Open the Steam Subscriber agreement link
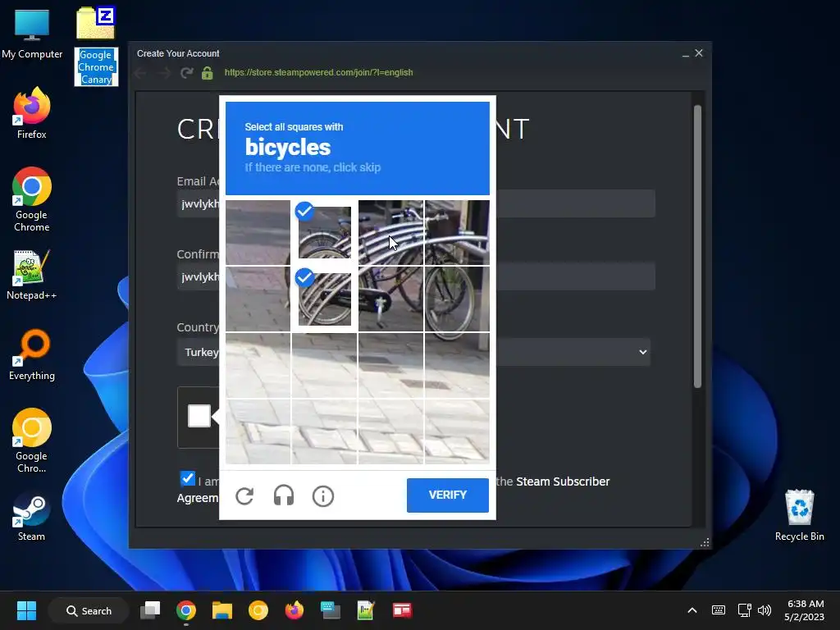This screenshot has height=630, width=840. coord(563,482)
